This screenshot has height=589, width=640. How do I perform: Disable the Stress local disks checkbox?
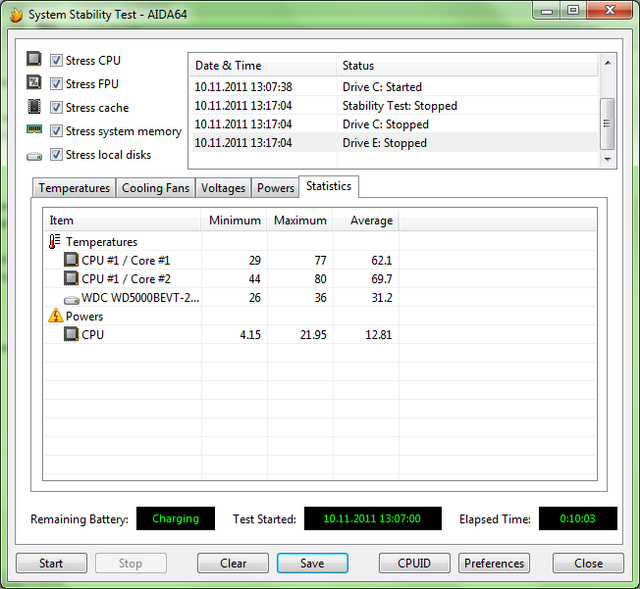57,155
